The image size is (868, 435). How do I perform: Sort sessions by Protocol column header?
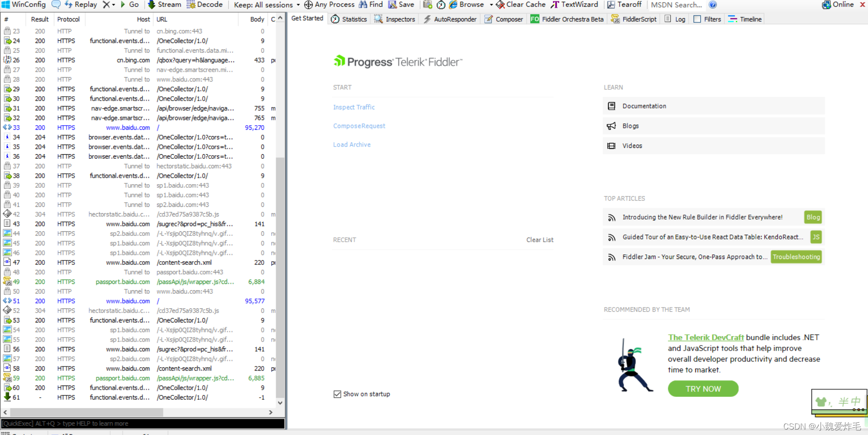(68, 19)
